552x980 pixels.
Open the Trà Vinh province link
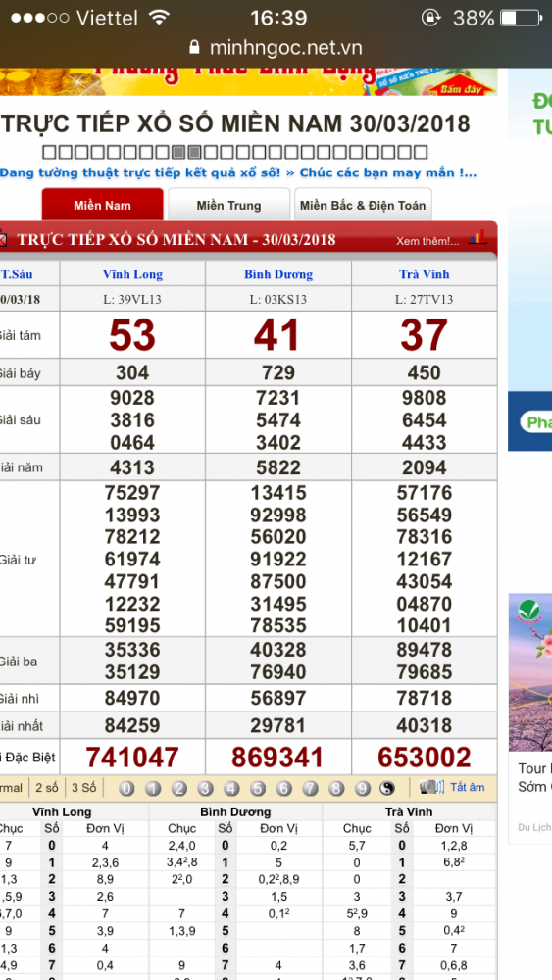(425, 274)
